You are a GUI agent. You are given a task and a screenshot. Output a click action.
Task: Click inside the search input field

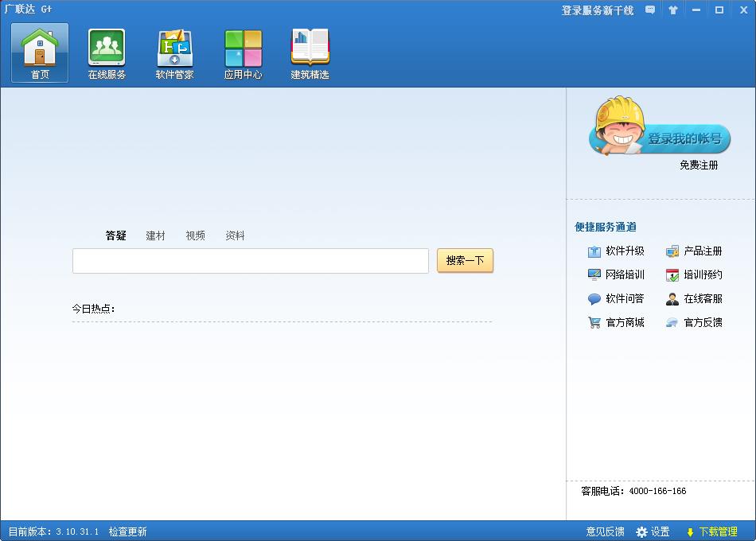click(250, 260)
